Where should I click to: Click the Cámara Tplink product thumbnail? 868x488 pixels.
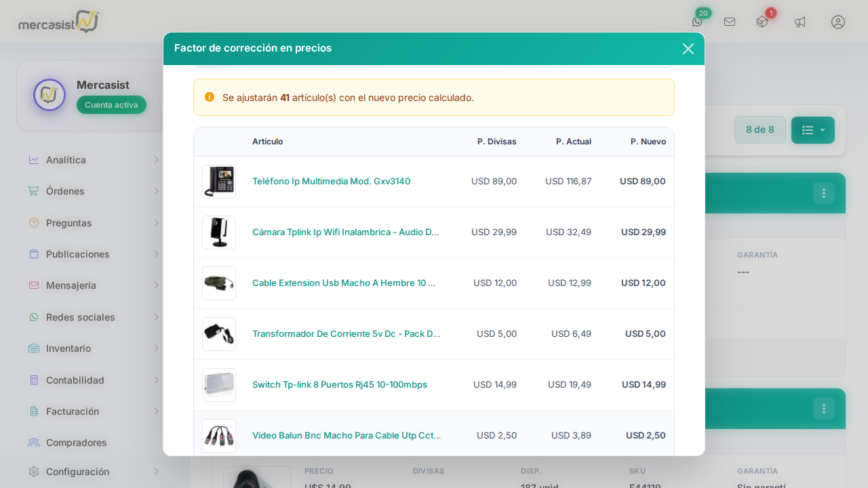click(x=219, y=232)
